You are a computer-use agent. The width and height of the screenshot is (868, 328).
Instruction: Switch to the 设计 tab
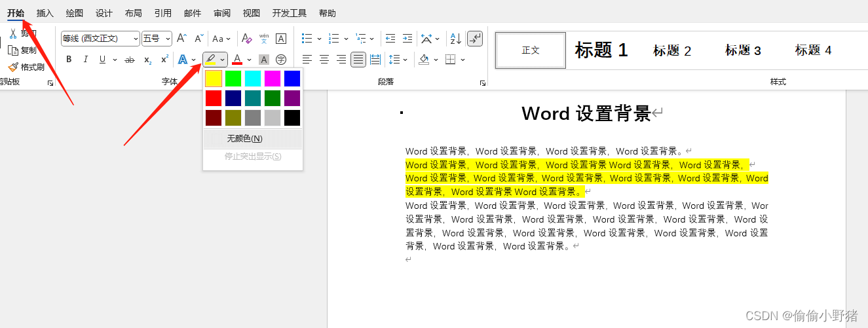(104, 13)
